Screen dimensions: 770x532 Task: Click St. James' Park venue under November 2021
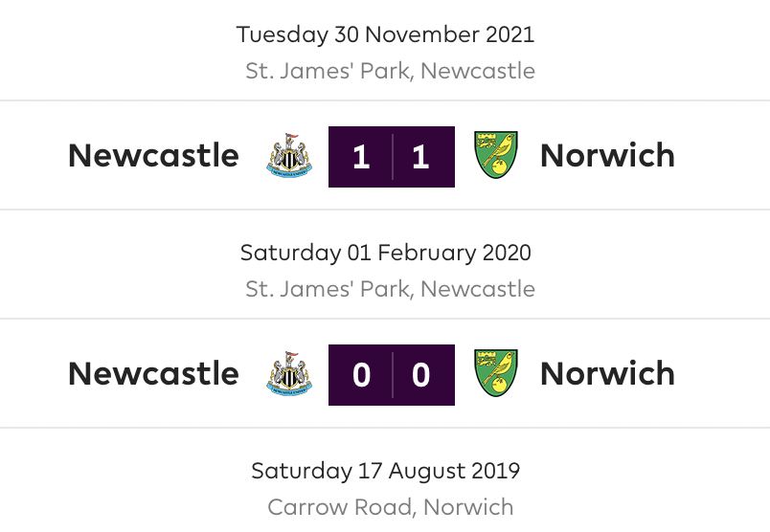[390, 71]
